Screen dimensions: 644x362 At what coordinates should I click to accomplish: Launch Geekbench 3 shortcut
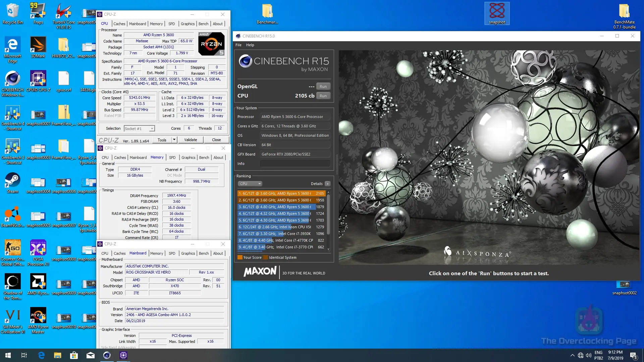coord(13,152)
